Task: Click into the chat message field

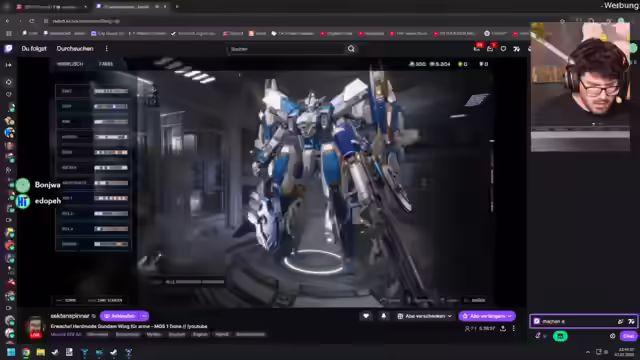Action: pyautogui.click(x=578, y=321)
